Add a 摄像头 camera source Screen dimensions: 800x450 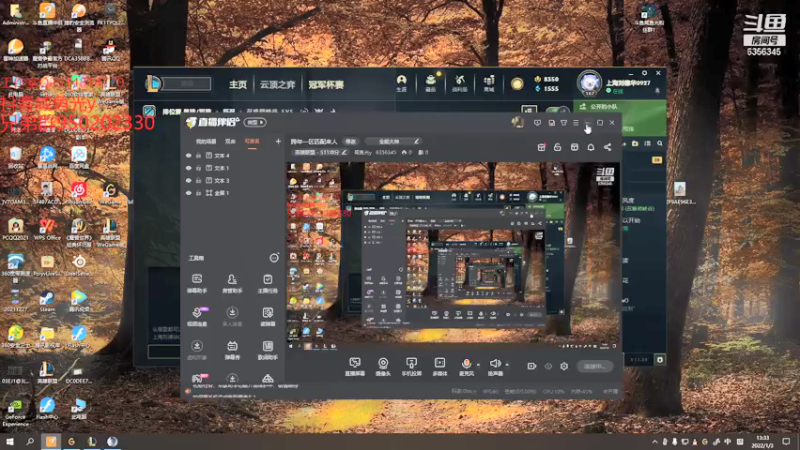[383, 366]
